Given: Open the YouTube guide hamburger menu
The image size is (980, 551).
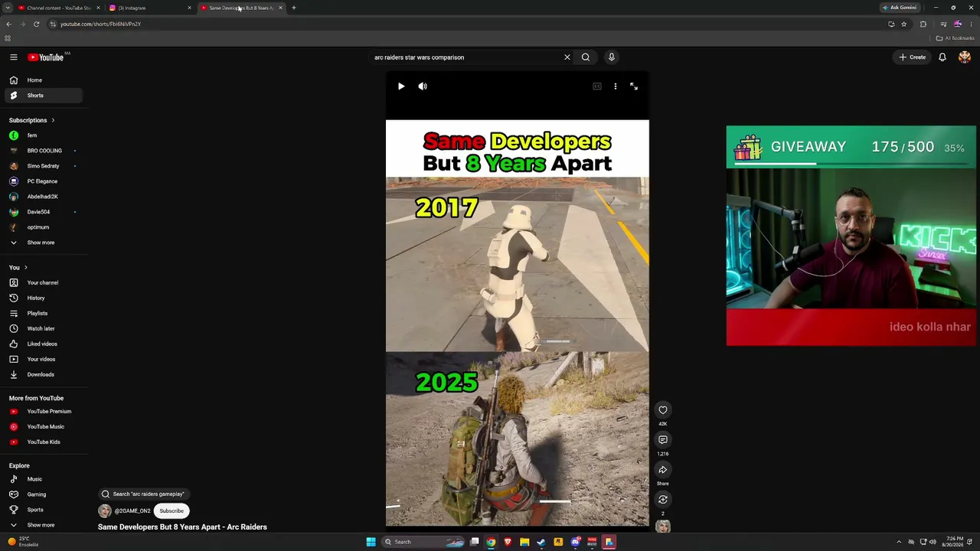Looking at the screenshot, I should pos(14,57).
